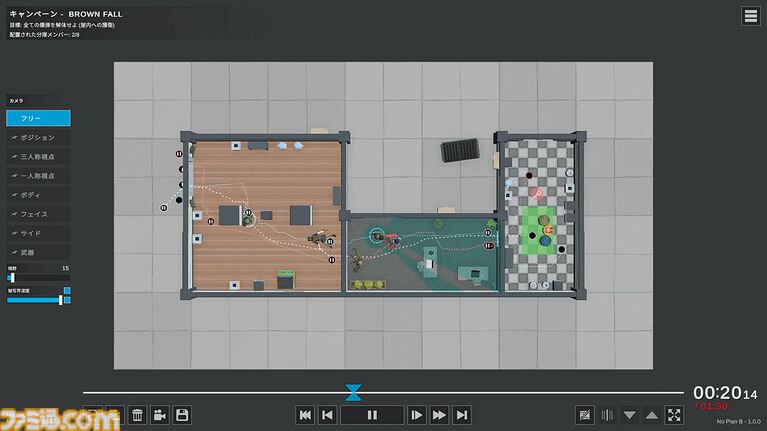Choose the 武器 weapon camera option
Viewport: 767px width, 431px height.
pyautogui.click(x=38, y=252)
